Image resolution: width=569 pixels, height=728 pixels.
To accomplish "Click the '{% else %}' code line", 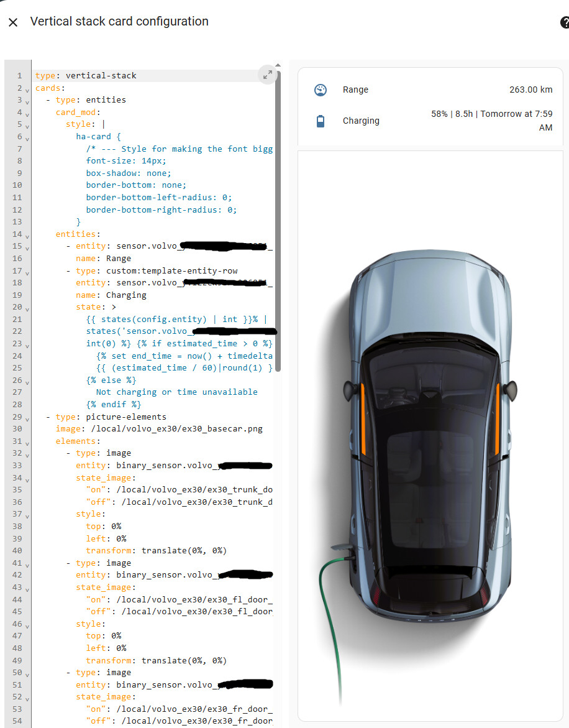I will click(x=111, y=380).
